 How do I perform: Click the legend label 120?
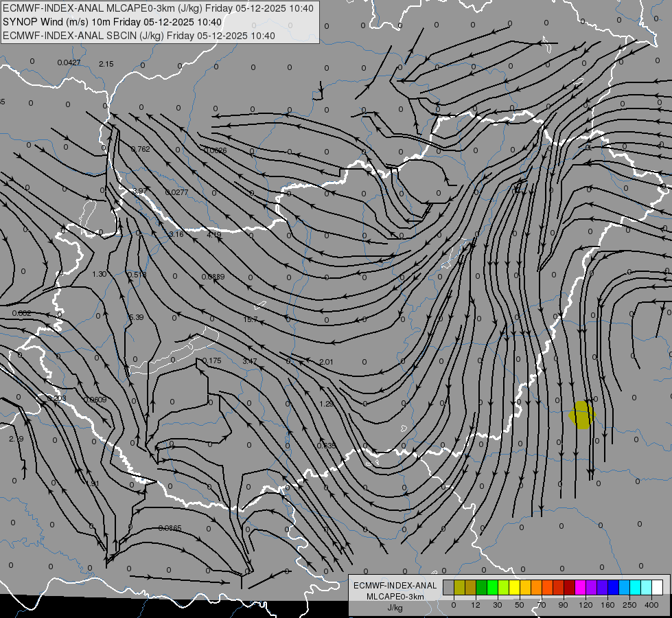586,605
